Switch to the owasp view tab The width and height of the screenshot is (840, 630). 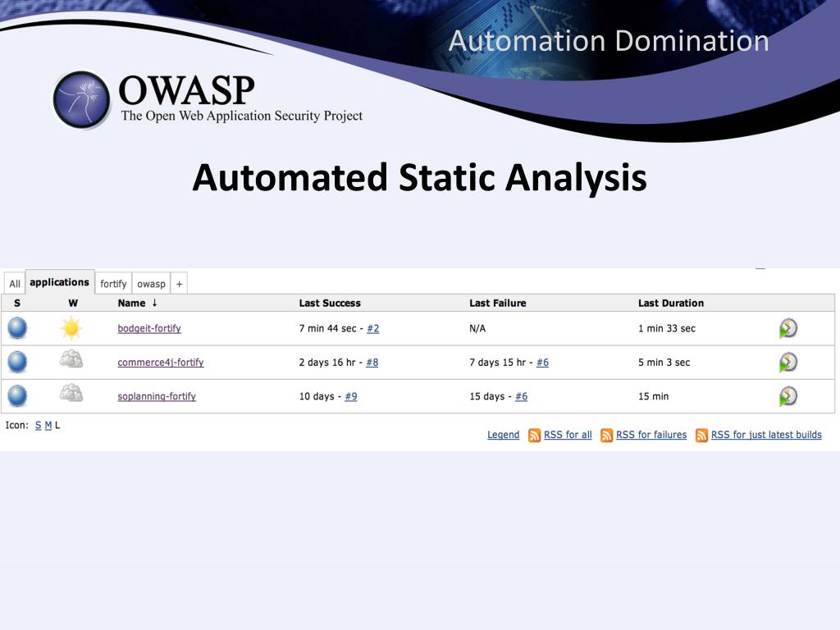click(x=151, y=284)
